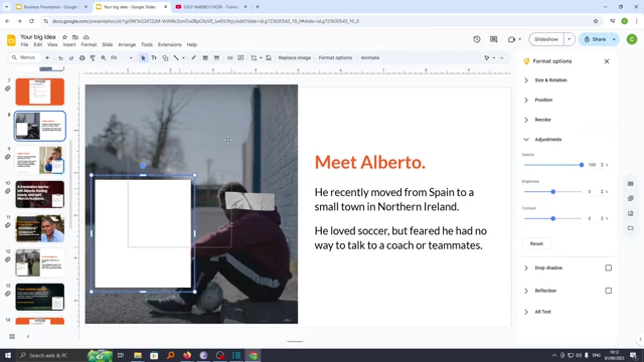The image size is (644, 362).
Task: Insert a link via the toolbar
Action: (230, 58)
